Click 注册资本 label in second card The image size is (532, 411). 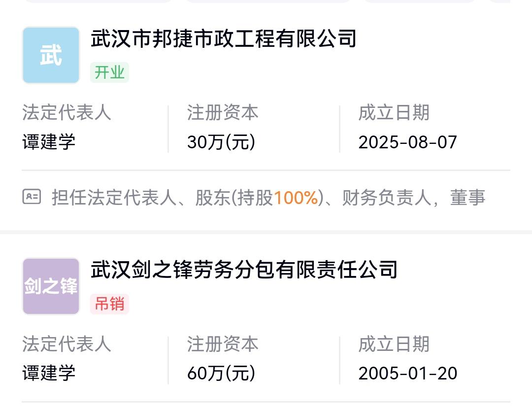tap(223, 344)
